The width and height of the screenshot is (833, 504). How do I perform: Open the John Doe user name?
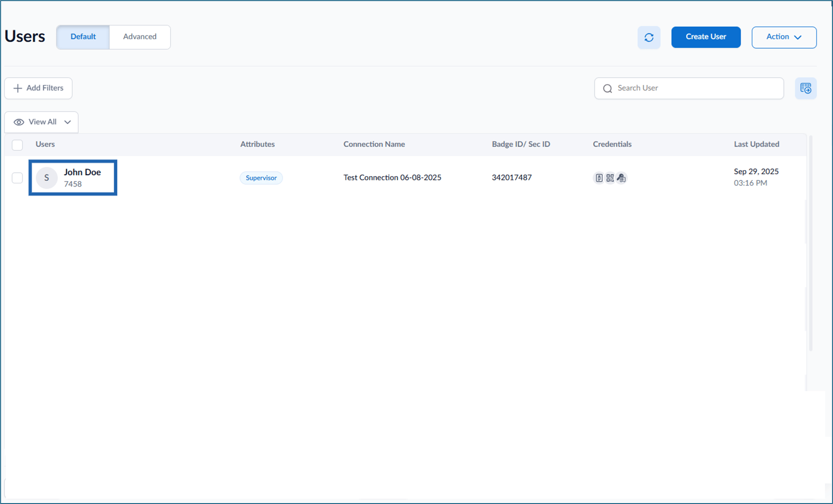[x=82, y=172]
